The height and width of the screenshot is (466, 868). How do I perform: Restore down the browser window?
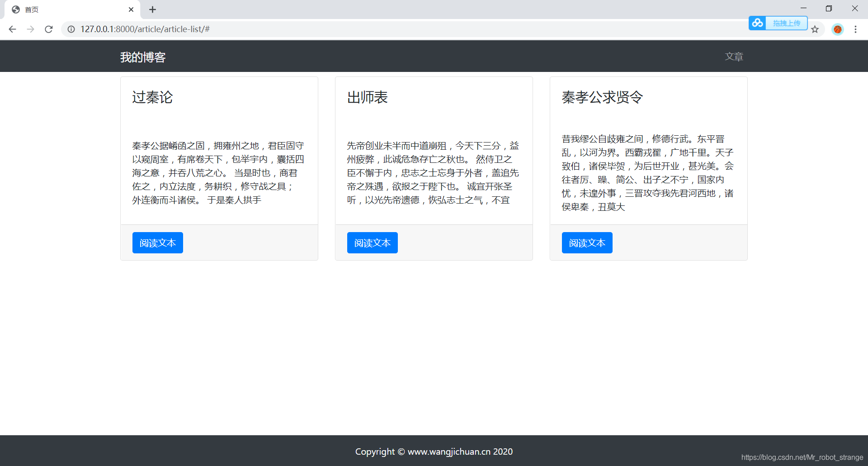tap(829, 9)
